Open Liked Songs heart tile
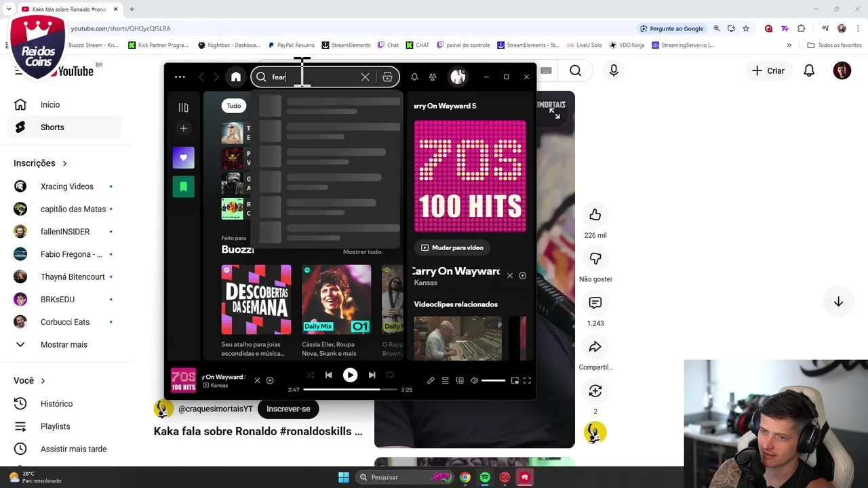 tap(183, 158)
